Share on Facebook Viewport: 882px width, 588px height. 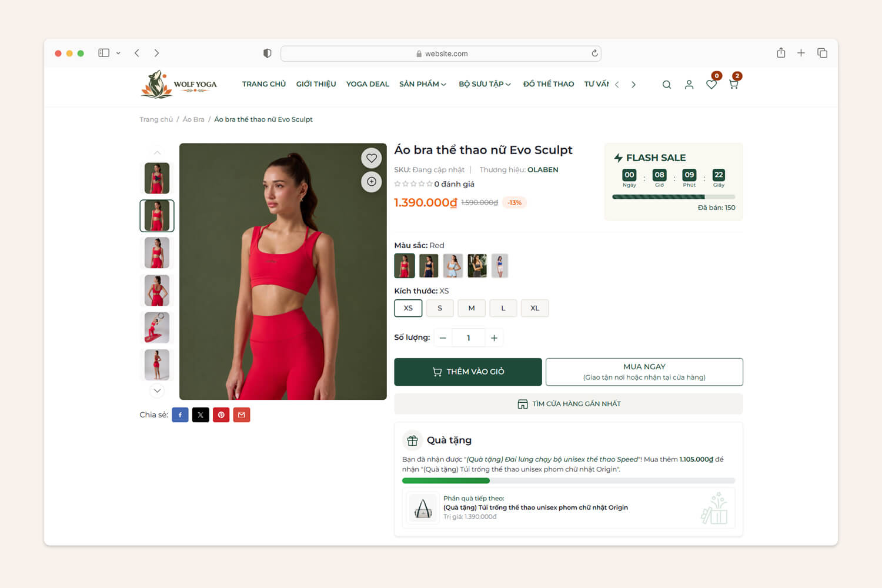(x=180, y=415)
